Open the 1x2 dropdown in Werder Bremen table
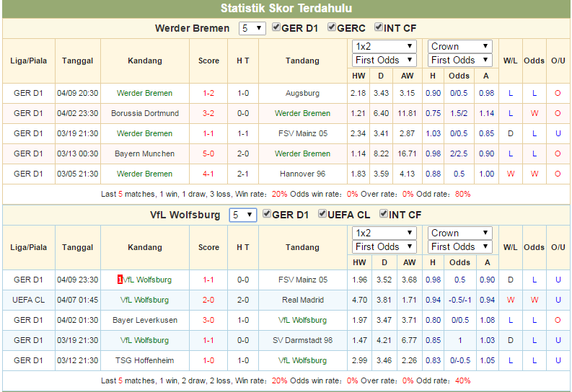The height and width of the screenshot is (392, 572). coord(384,46)
